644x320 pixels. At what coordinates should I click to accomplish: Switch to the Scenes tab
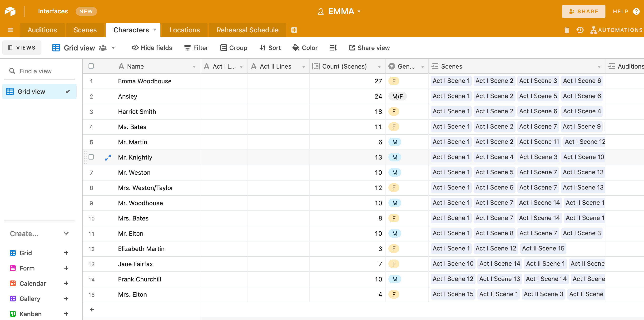pos(85,30)
